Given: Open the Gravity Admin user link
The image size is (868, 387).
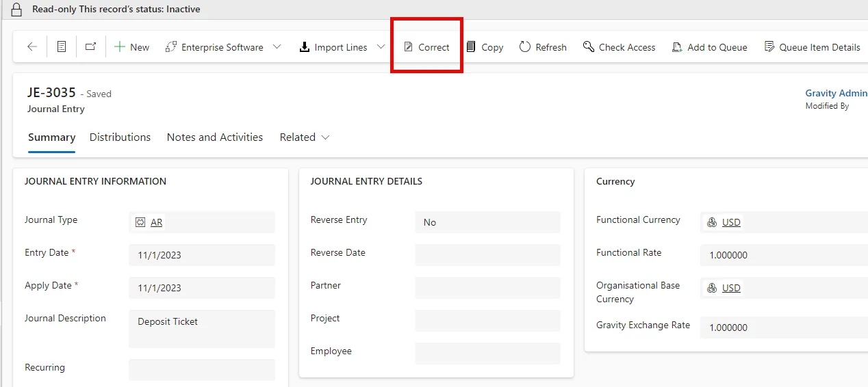Looking at the screenshot, I should click(837, 94).
